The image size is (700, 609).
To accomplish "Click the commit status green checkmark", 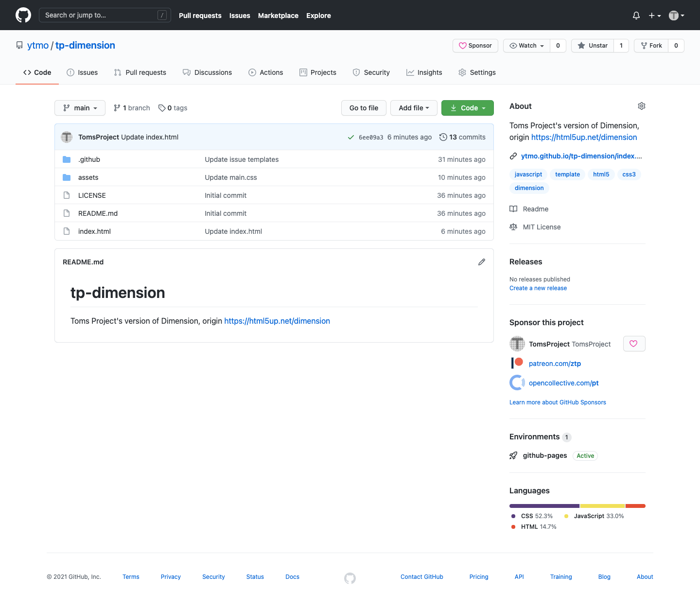I will coord(350,138).
